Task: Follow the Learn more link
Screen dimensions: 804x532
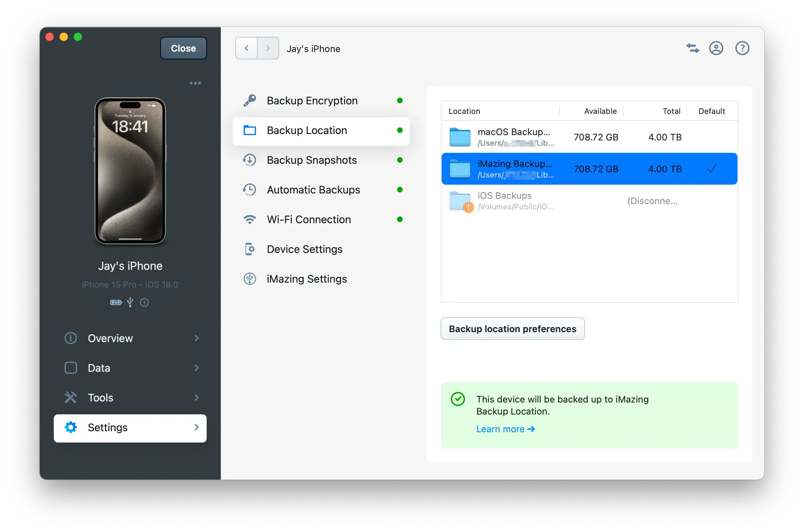Action: coord(505,429)
